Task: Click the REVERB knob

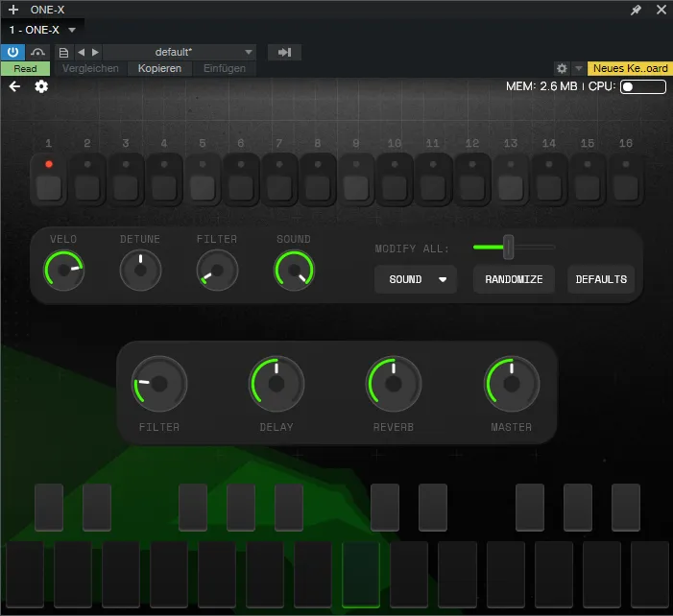Action: coord(394,384)
